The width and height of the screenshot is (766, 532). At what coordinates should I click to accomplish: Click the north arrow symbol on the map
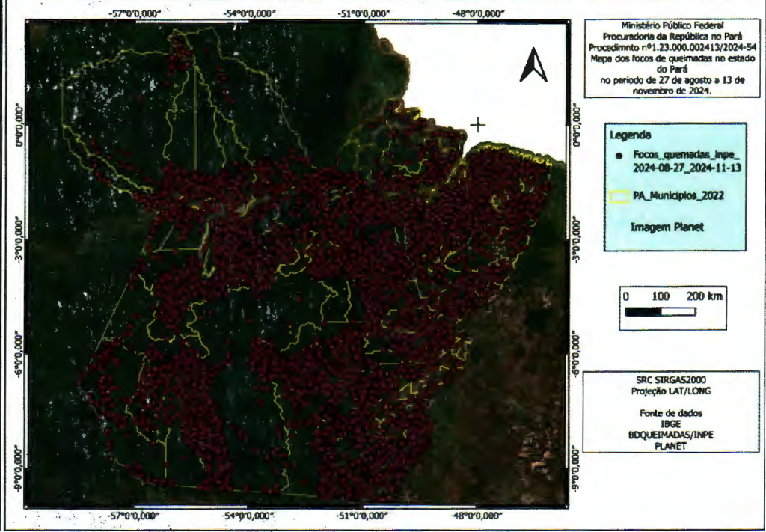533,65
